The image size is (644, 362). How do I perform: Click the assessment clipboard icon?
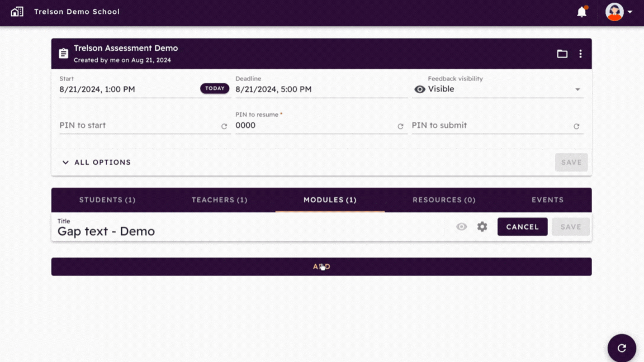[63, 54]
